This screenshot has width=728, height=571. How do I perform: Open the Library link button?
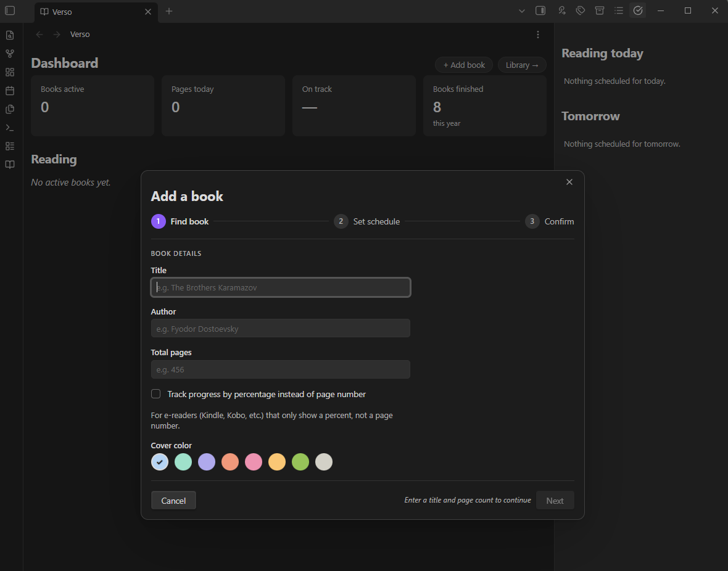[x=522, y=65]
